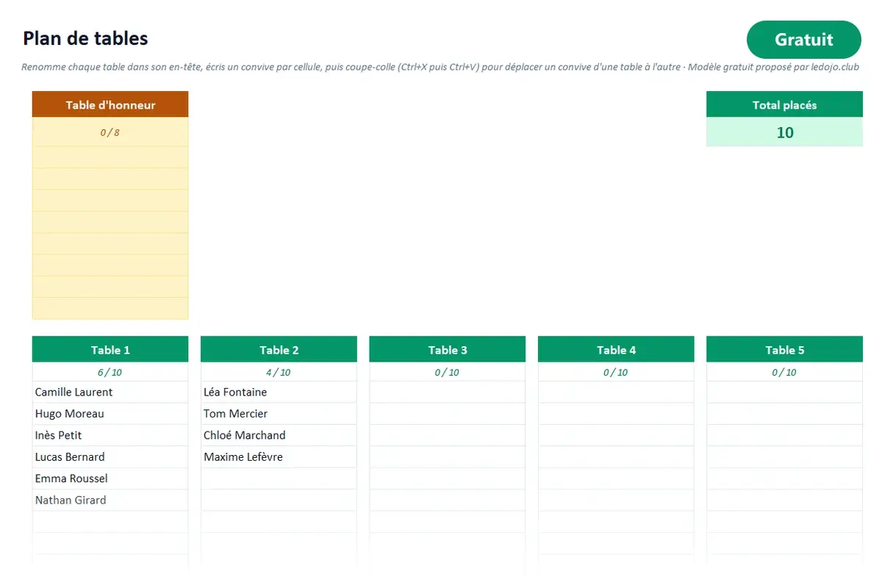The height and width of the screenshot is (588, 882).
Task: Select the Nathan Girard cell
Action: [110, 500]
